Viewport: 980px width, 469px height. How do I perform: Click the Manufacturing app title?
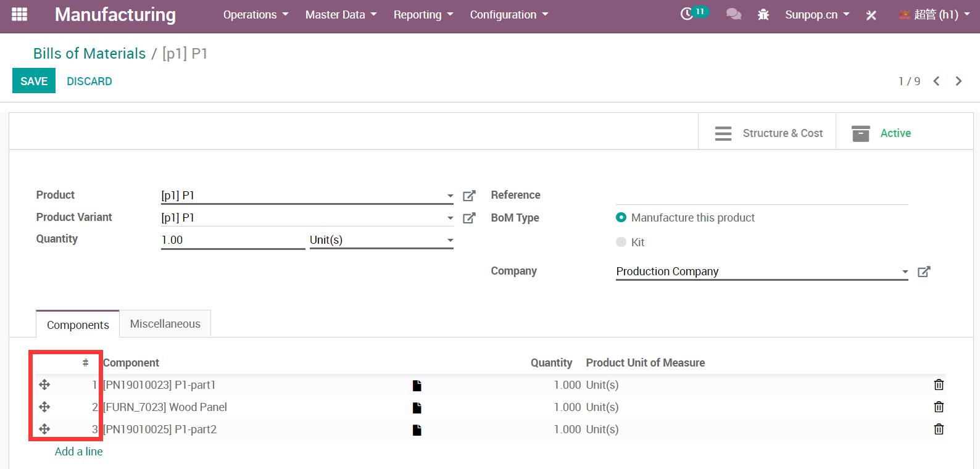(115, 14)
